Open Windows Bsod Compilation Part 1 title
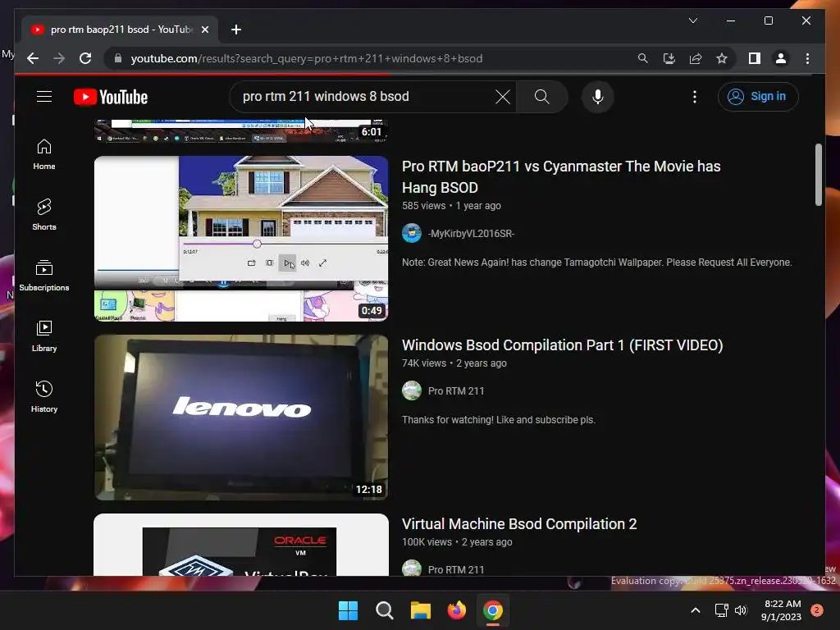Screen dimensions: 840x630 tap(563, 345)
